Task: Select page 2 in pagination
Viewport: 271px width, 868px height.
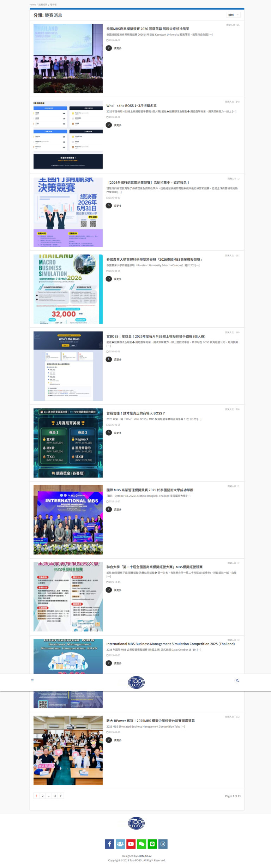Action: pyautogui.click(x=42, y=795)
